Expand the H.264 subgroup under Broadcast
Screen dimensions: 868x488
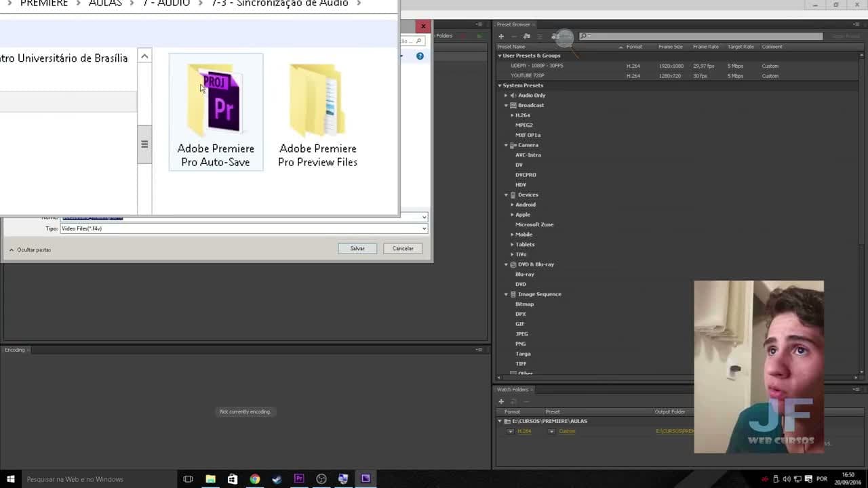pyautogui.click(x=512, y=115)
